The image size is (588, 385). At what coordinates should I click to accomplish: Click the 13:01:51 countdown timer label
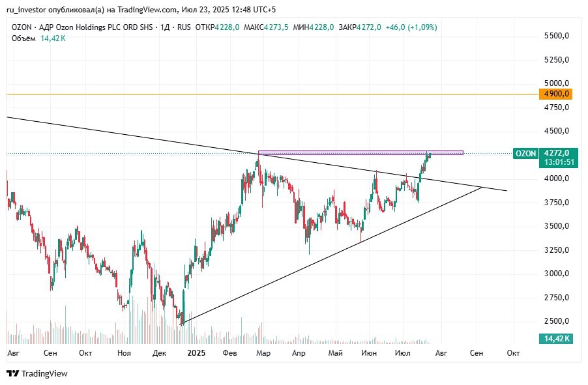point(559,162)
